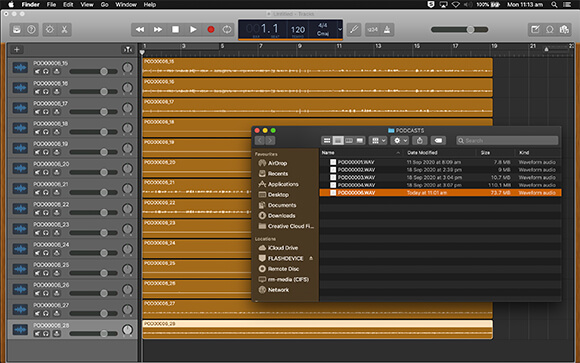Select audio region POD00006_15 in timeline
580x363 pixels.
tap(317, 67)
